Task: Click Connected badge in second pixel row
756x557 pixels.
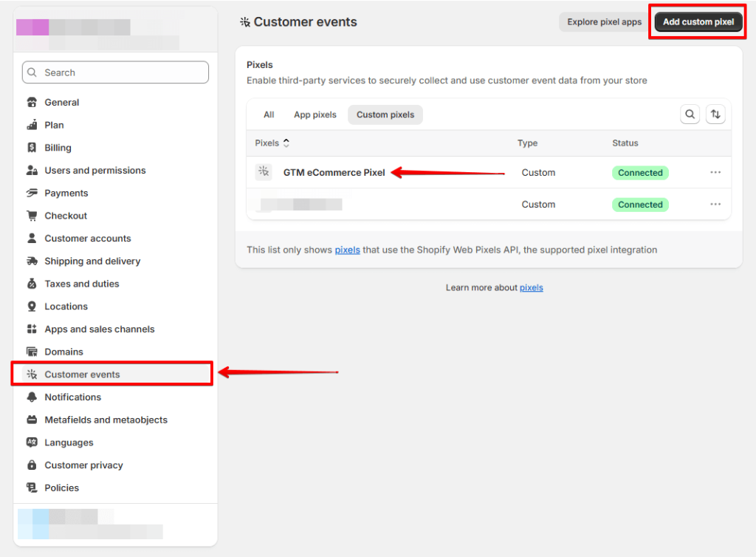Action: click(640, 205)
